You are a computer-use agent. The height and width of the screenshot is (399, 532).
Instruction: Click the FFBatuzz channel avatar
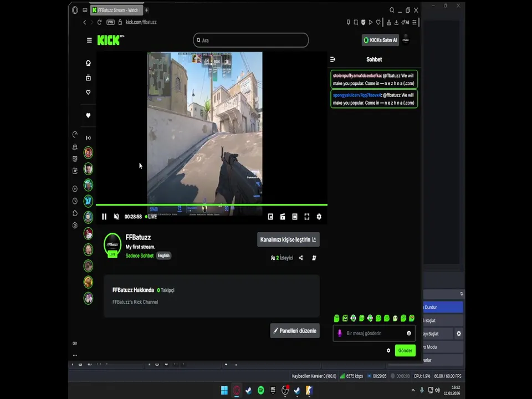(x=112, y=244)
